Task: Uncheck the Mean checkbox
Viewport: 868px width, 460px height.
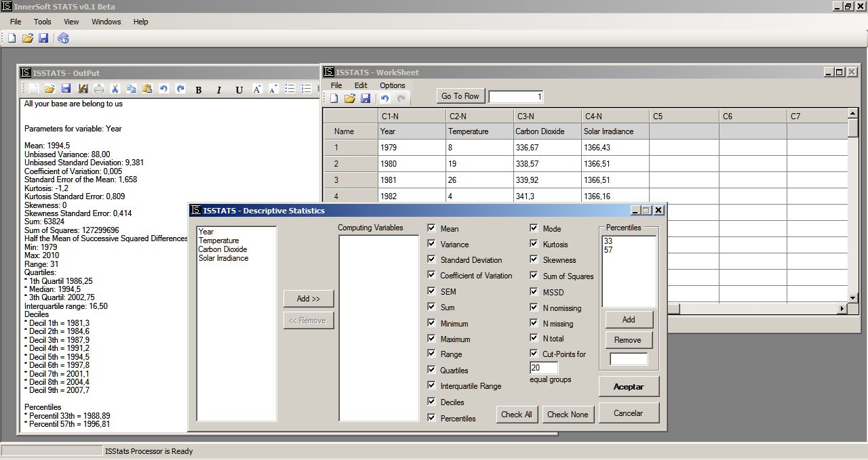Action: coord(432,228)
